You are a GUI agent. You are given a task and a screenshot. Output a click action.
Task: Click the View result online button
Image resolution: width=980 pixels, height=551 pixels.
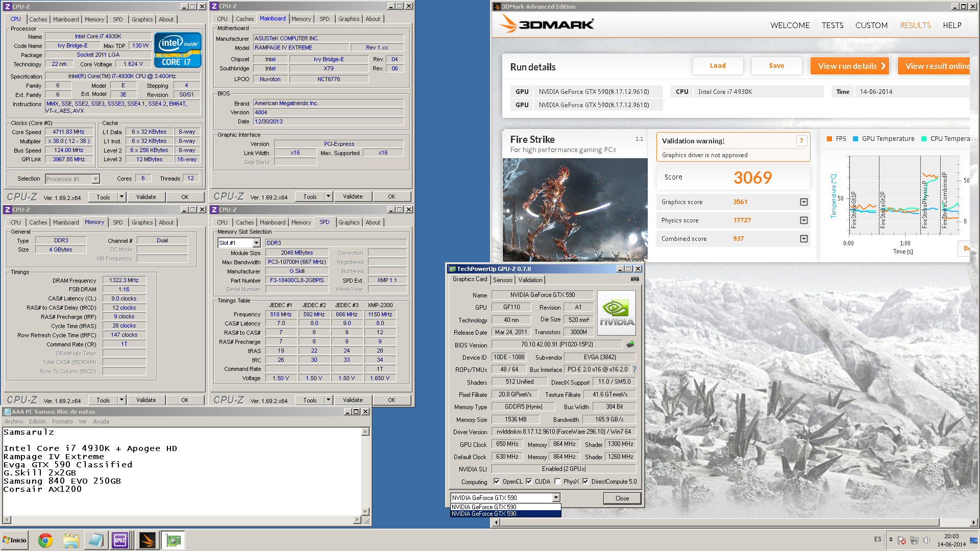coord(934,66)
